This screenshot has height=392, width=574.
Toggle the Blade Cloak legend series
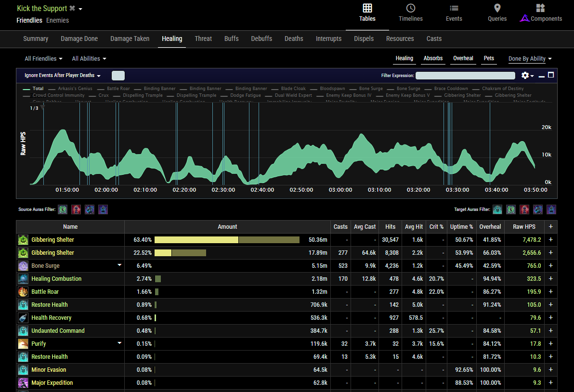288,88
